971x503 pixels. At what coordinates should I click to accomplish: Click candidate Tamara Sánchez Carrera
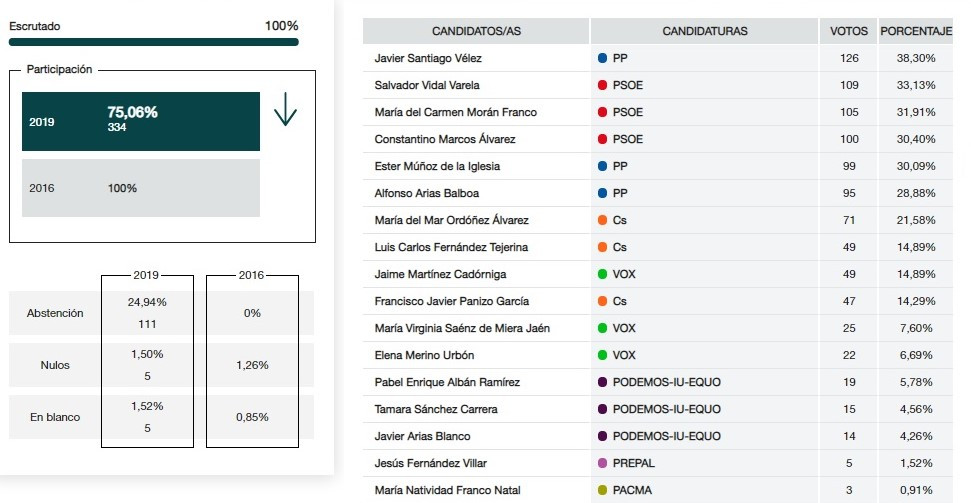(436, 409)
